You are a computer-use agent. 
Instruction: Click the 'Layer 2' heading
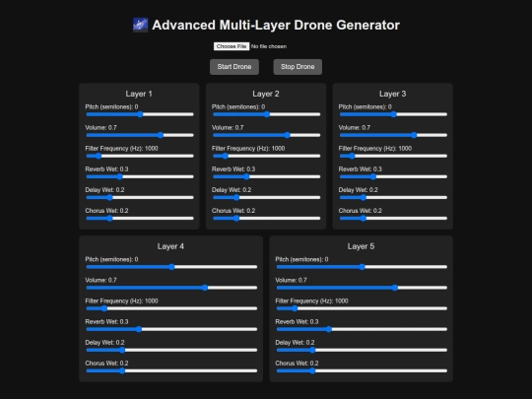click(266, 94)
